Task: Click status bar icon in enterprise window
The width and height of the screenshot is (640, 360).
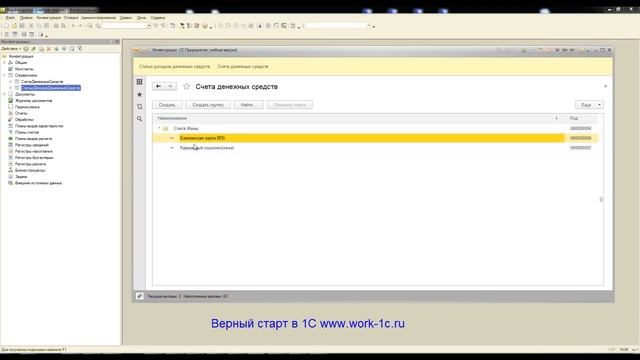Action: tap(139, 296)
